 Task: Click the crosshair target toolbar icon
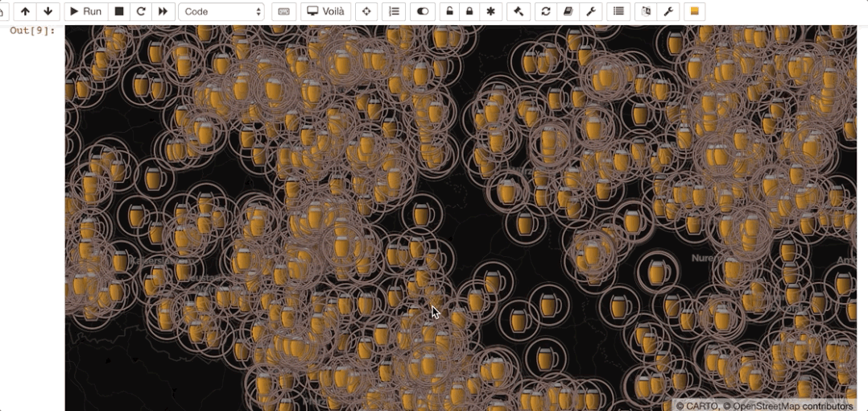tap(366, 11)
